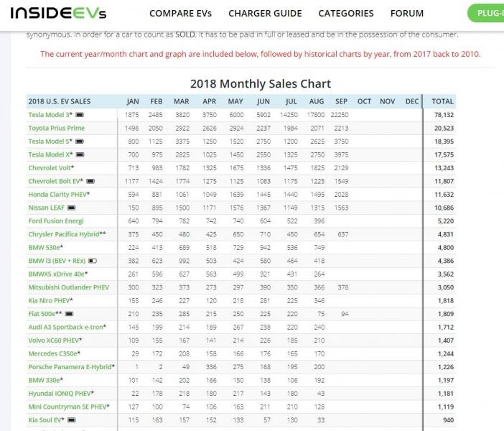This screenshot has height=431, width=504.
Task: Open the Compare EVs menu
Action: click(181, 14)
